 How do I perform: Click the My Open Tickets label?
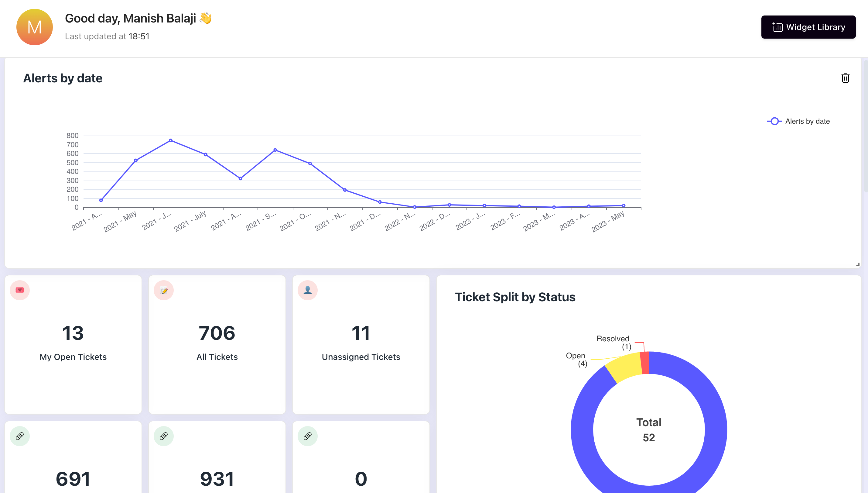click(73, 357)
